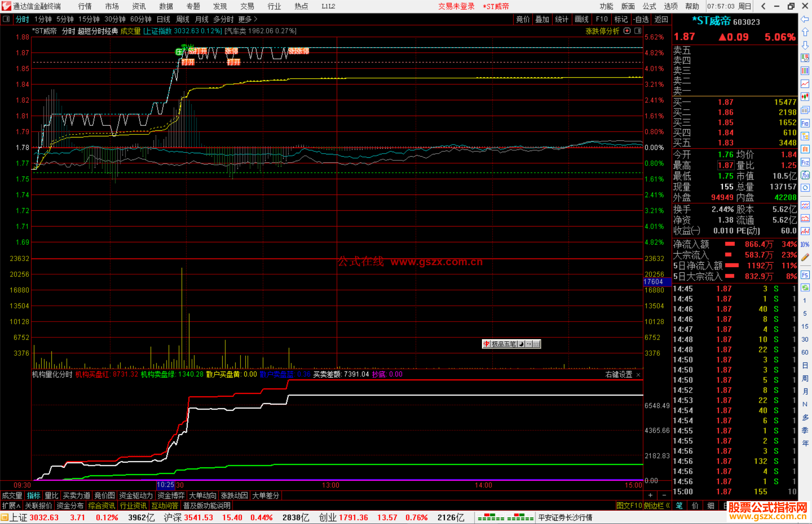Toggle the -自选 watchlist button

(x=641, y=19)
